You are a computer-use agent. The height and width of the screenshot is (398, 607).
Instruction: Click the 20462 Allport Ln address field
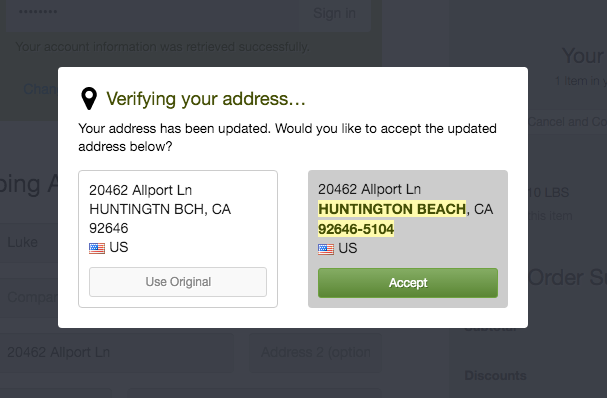click(117, 352)
